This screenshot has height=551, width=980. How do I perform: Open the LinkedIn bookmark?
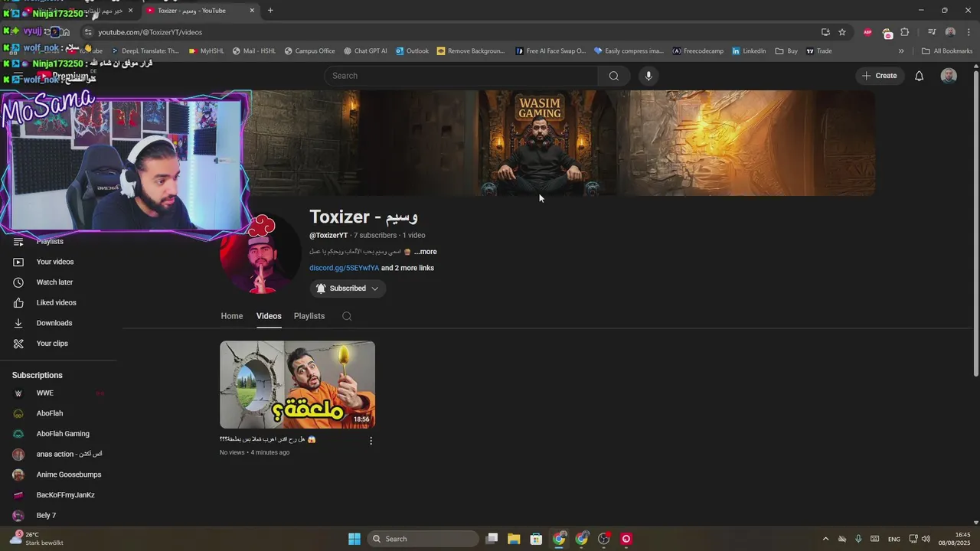pyautogui.click(x=749, y=51)
